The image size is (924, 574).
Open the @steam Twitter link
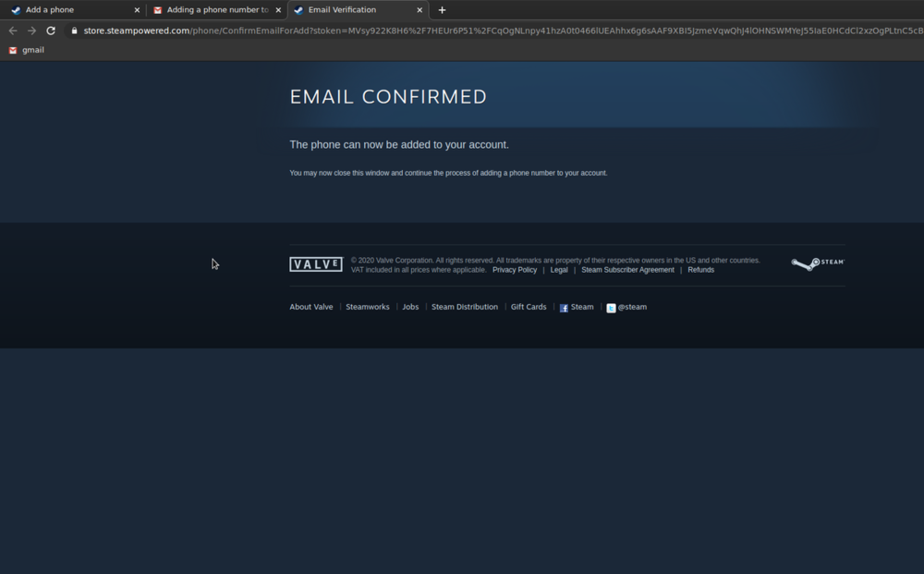pyautogui.click(x=626, y=307)
